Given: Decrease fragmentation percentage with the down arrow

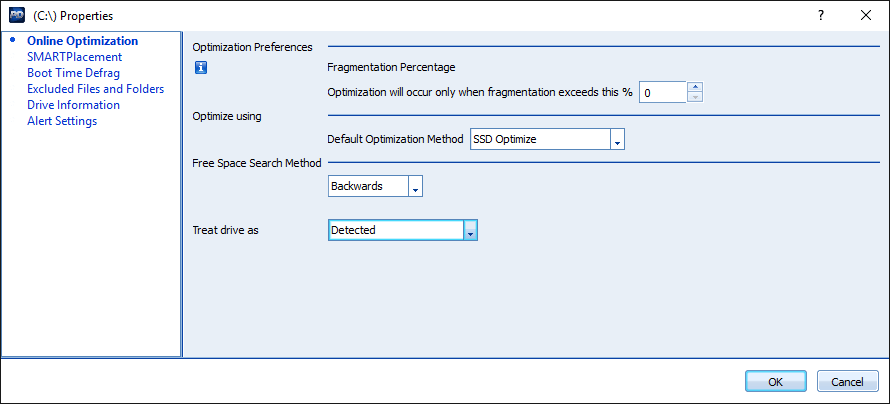Looking at the screenshot, I should coord(695,97).
